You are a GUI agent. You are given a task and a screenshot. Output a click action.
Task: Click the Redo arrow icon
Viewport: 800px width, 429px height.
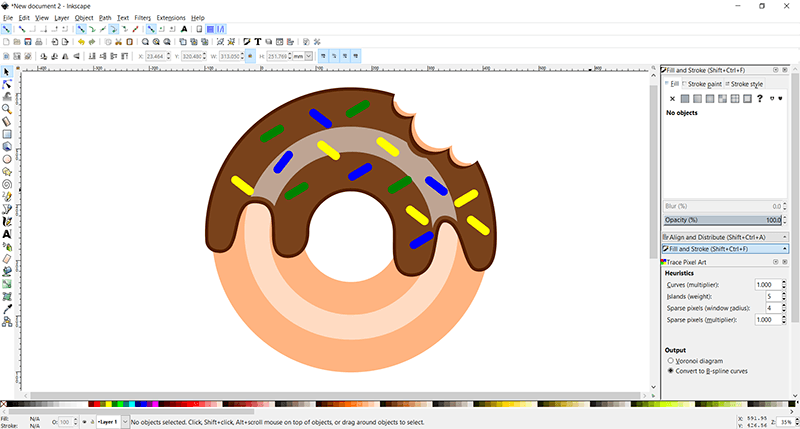pyautogui.click(x=92, y=42)
